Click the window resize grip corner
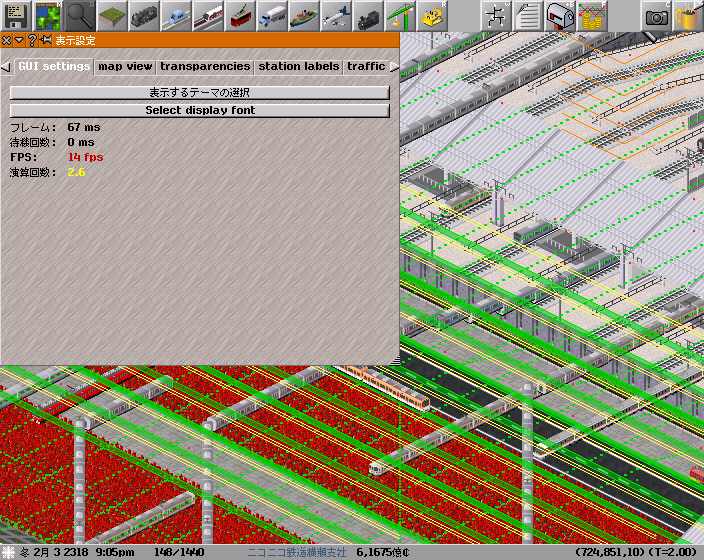704x560 pixels. click(395, 361)
